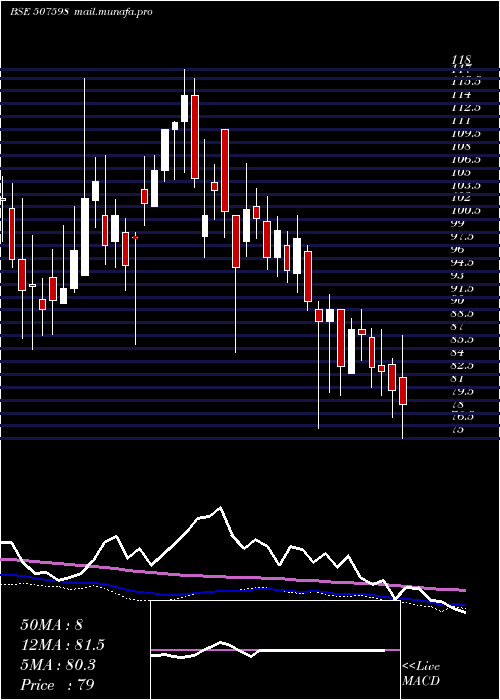Click the 78 price axis label
Image resolution: width=500 pixels, height=700 pixels.
tap(458, 404)
